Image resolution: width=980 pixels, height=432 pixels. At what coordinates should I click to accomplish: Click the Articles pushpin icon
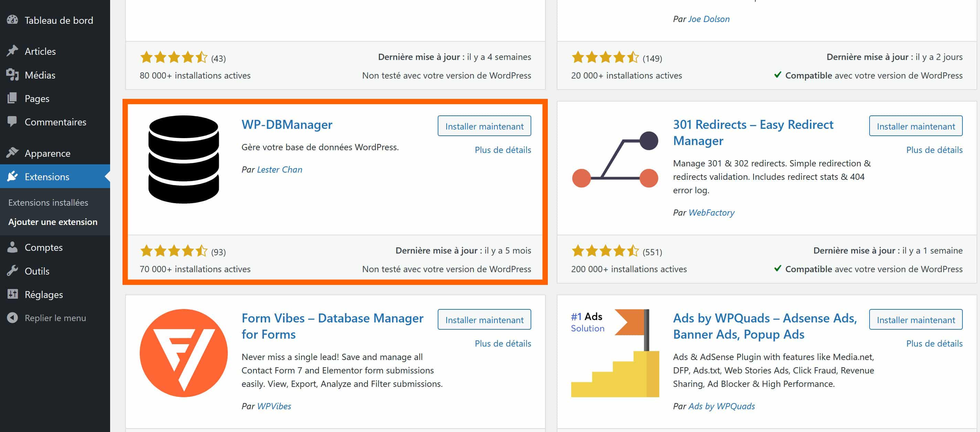click(x=12, y=51)
